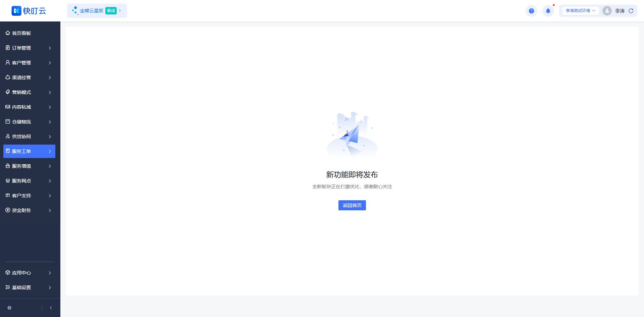Image resolution: width=644 pixels, height=317 pixels.
Task: Click the 客户管理 person icon
Action: point(8,62)
